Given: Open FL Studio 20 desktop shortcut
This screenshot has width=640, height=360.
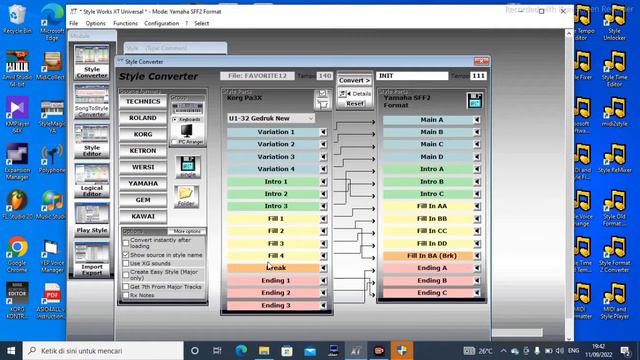Looking at the screenshot, I should click(17, 205).
